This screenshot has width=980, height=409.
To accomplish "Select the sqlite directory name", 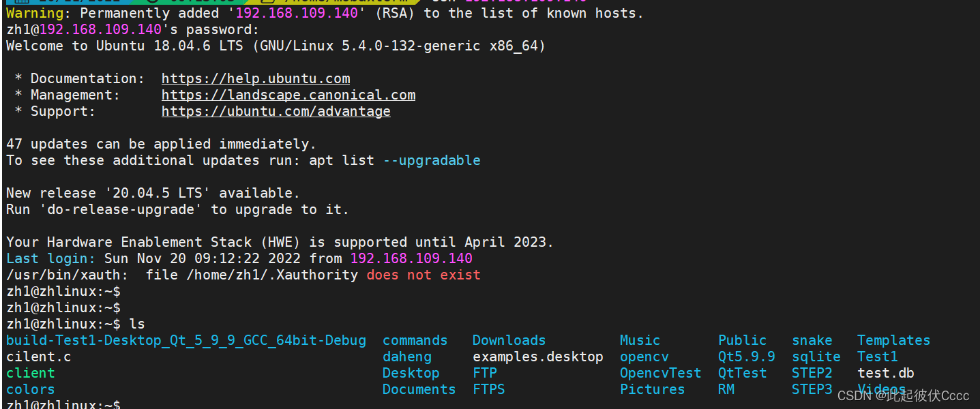I will coord(816,357).
